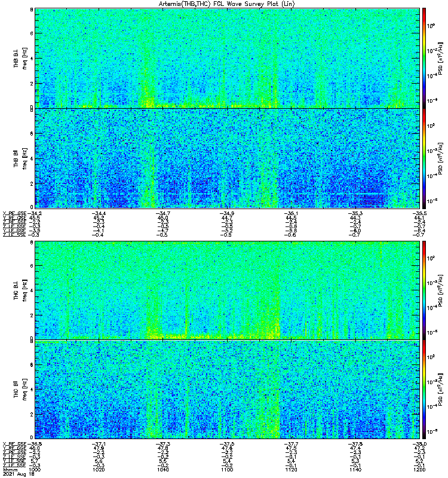The height and width of the screenshot is (478, 448).
Task: Click the 'PSD [nT²/Hz]' label of THC B∥ panel
Action: point(440,390)
